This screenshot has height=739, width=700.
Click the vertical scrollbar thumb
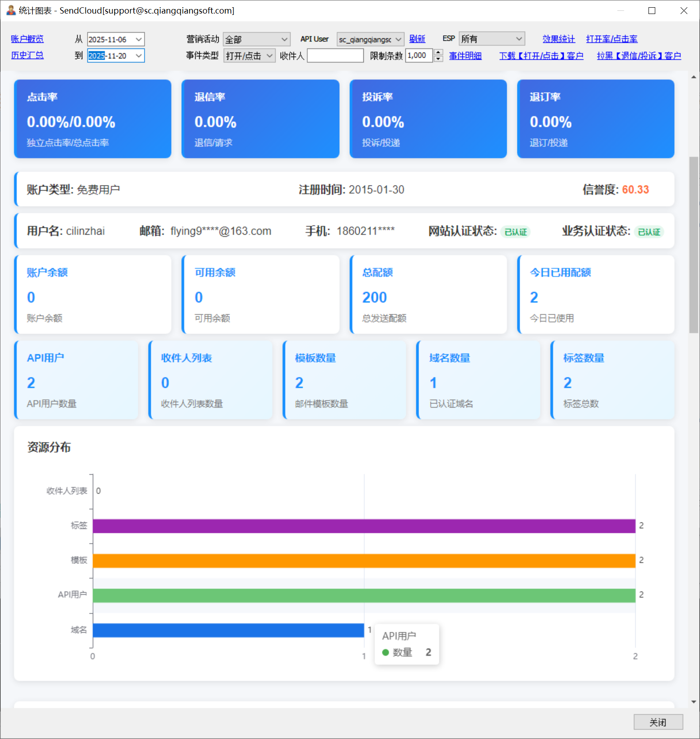pos(693,244)
